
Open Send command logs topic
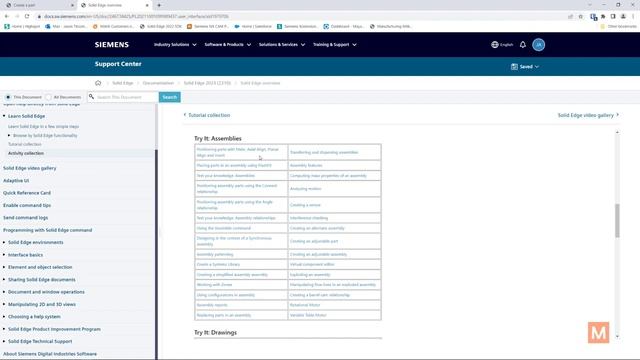(x=25, y=218)
